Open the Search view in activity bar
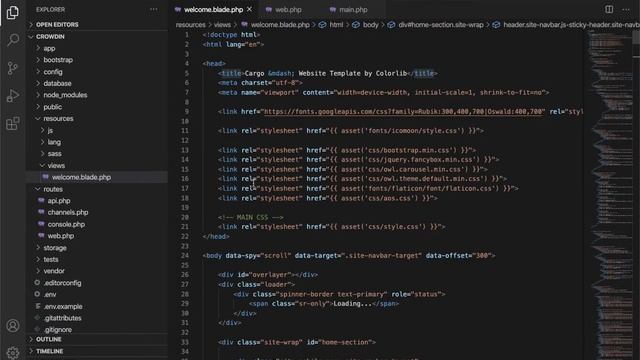The image size is (640, 360). (x=13, y=40)
